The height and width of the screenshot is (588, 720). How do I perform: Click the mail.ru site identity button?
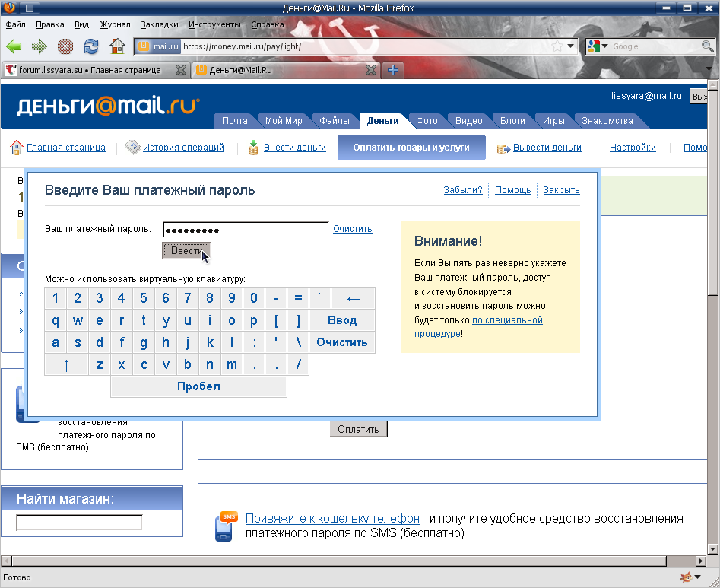158,46
